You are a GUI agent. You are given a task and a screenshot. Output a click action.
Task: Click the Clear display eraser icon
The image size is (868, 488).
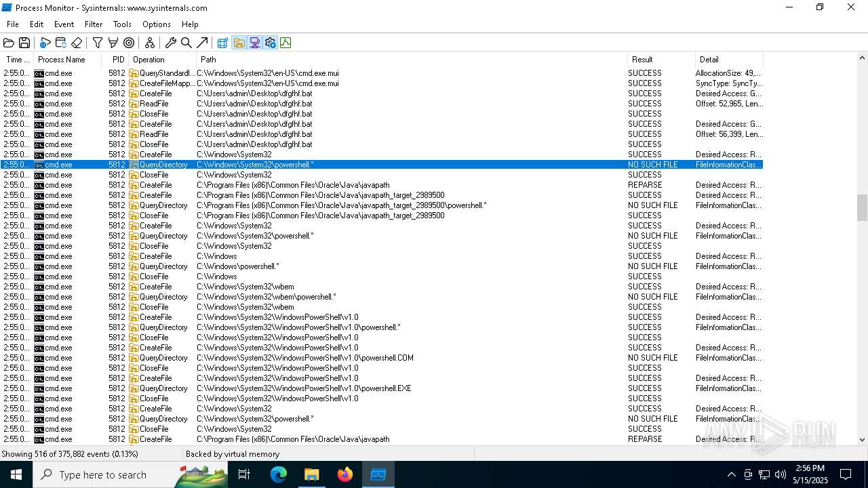(77, 43)
